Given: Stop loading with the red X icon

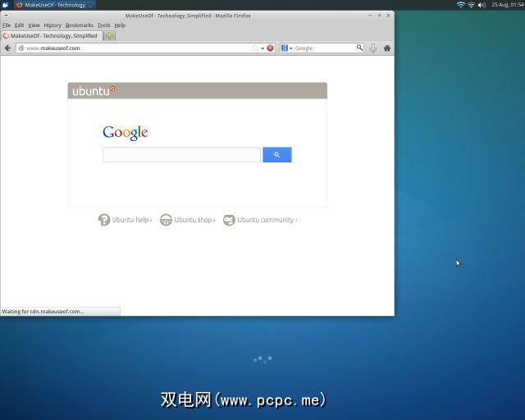Looking at the screenshot, I should pos(270,48).
